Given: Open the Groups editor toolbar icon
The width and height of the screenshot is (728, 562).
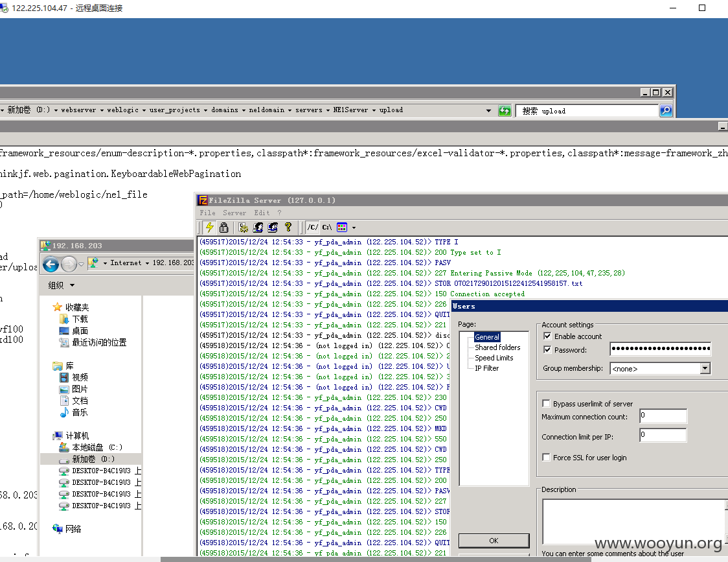Looking at the screenshot, I should tap(273, 228).
